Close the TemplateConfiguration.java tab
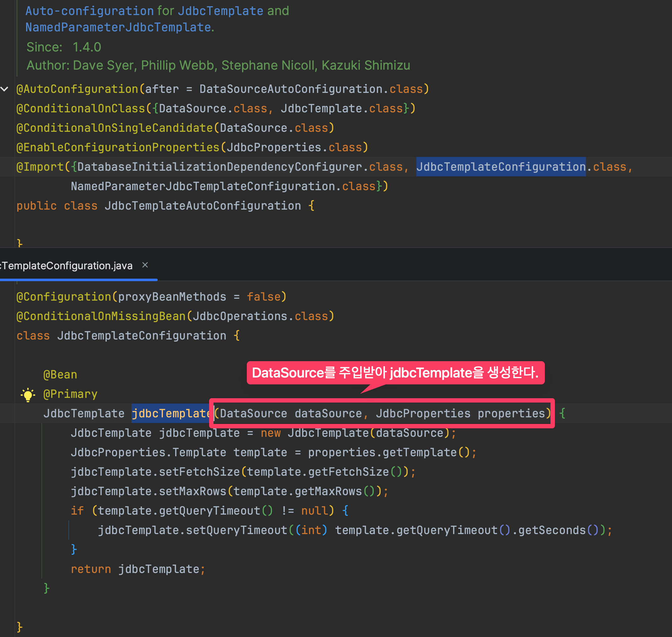672x637 pixels. [x=145, y=265]
